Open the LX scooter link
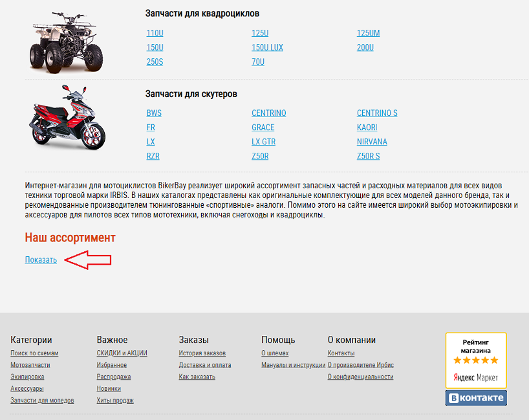529x420 pixels. point(151,142)
